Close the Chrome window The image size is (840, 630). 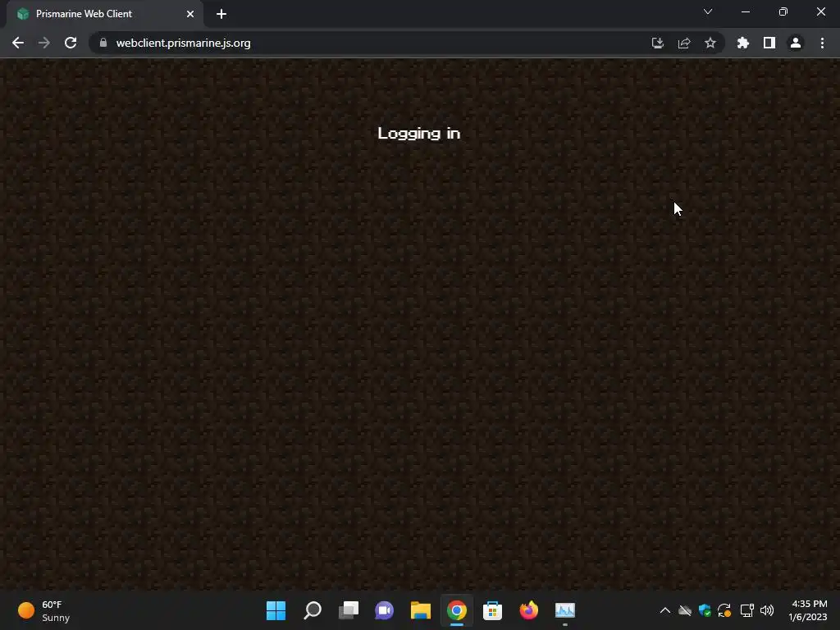[820, 11]
